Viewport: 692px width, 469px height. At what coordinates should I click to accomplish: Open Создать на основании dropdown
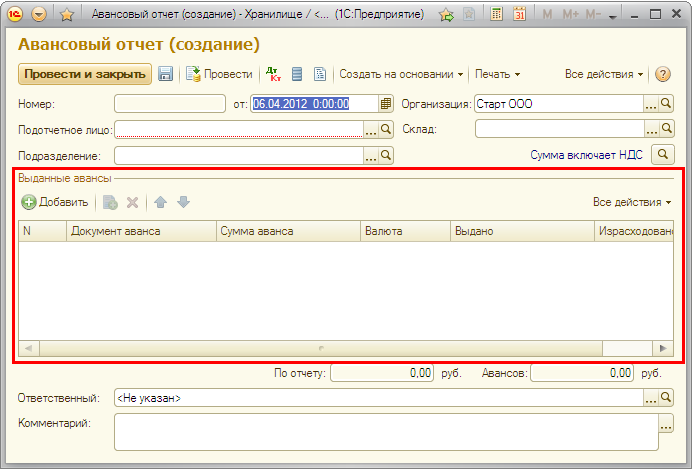coord(401,74)
